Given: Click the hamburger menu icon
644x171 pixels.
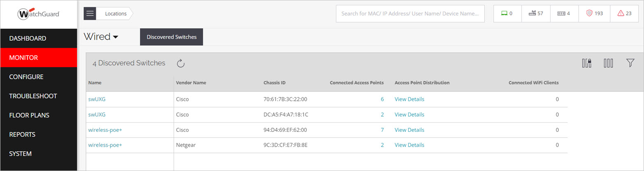Looking at the screenshot, I should 90,14.
